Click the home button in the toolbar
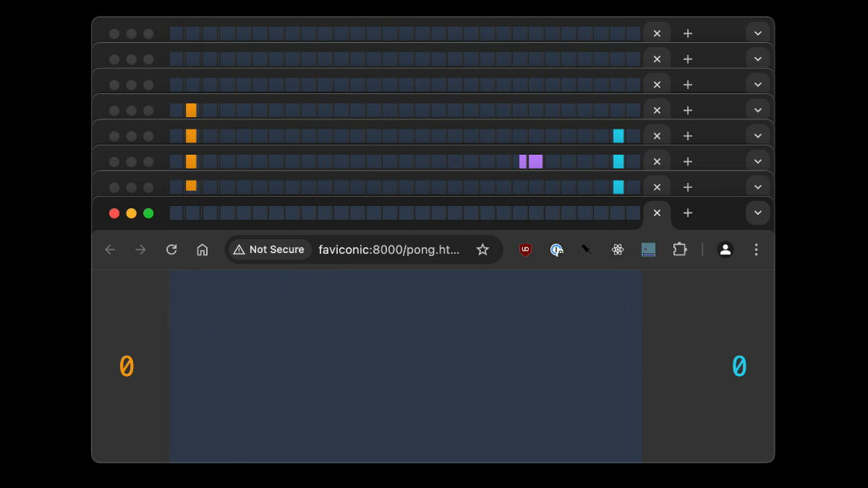868x488 pixels. click(x=203, y=249)
